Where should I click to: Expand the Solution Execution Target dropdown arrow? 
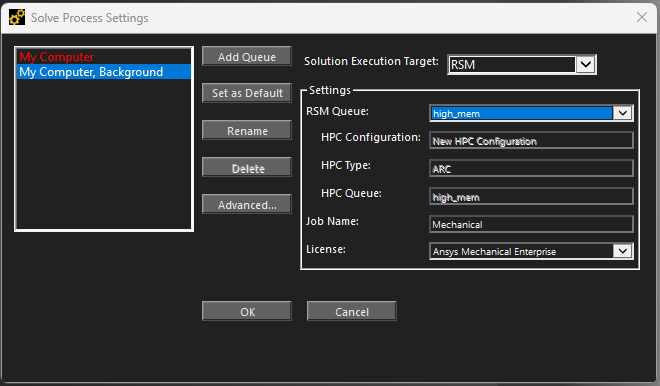point(585,64)
